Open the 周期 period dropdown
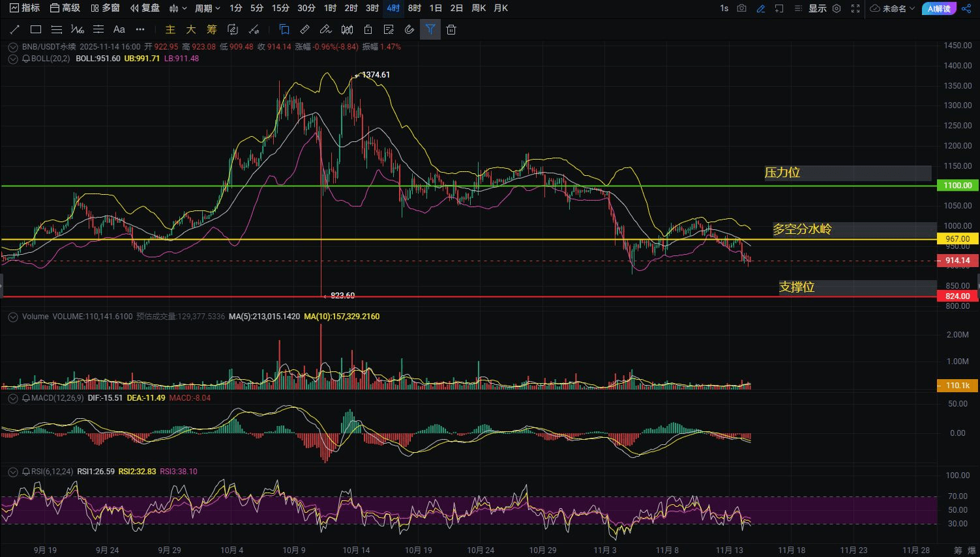 tap(207, 8)
